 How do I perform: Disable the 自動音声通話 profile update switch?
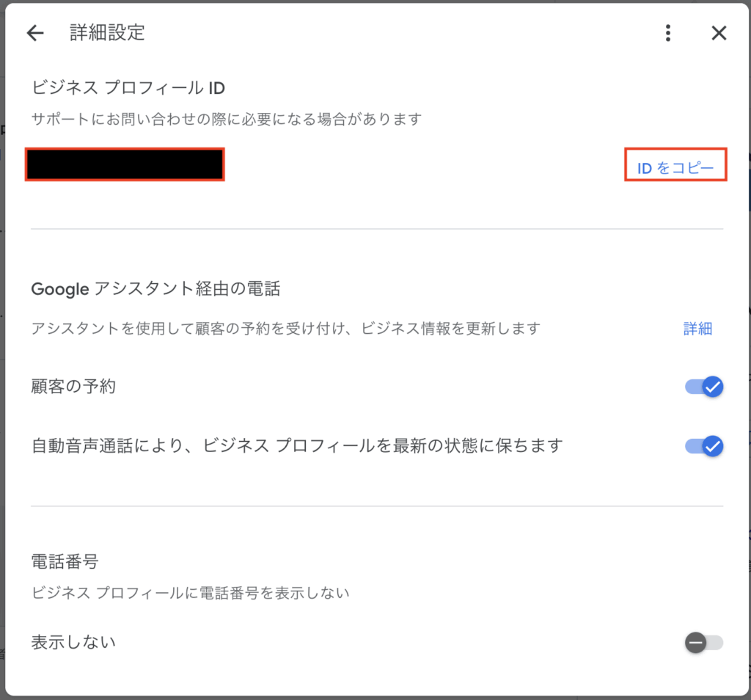pos(703,446)
